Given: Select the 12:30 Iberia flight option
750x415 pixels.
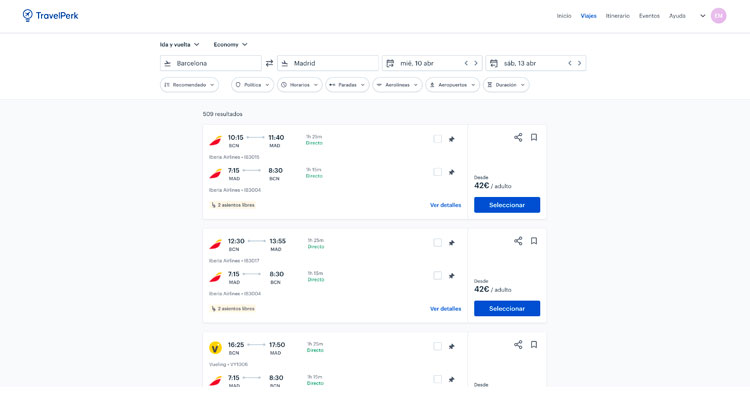Looking at the screenshot, I should click(x=507, y=308).
